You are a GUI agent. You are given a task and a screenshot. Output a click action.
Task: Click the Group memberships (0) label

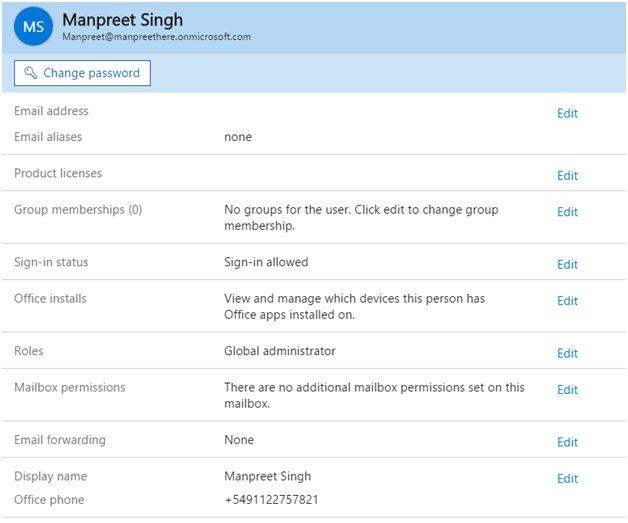(x=78, y=210)
